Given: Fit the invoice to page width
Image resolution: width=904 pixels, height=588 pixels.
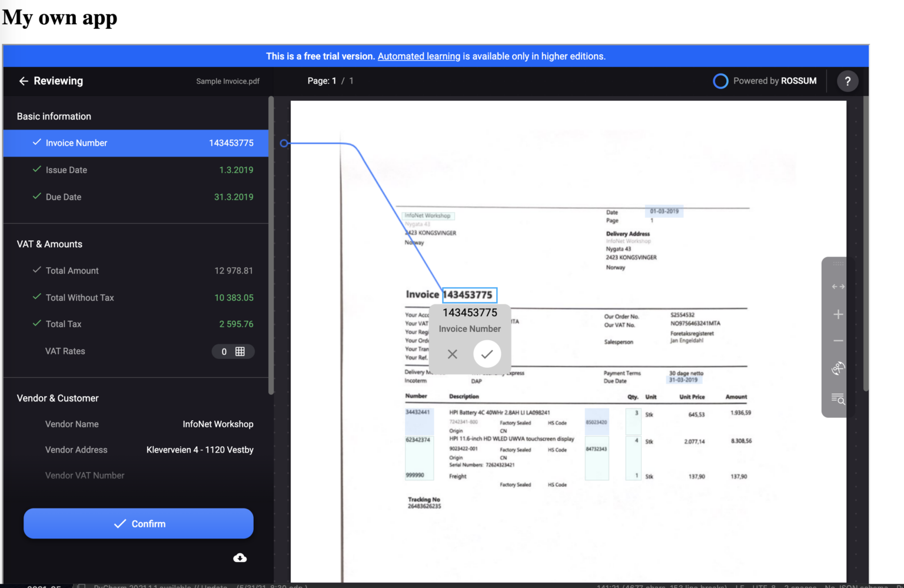Looking at the screenshot, I should click(x=837, y=287).
